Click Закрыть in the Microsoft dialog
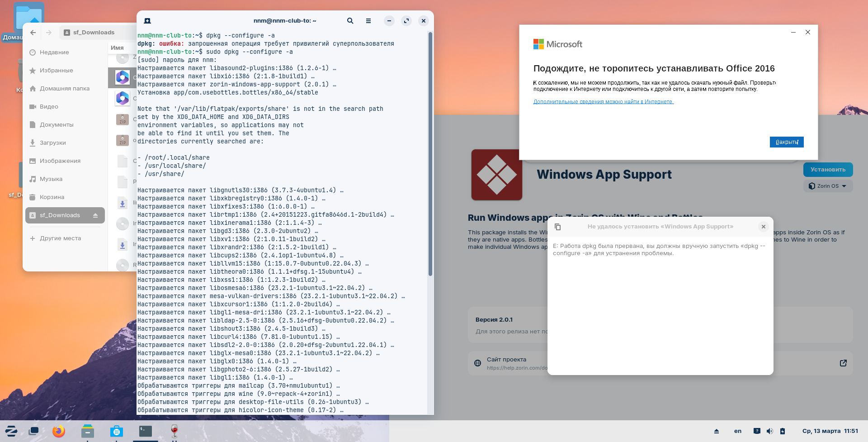Image resolution: width=868 pixels, height=442 pixels. click(787, 142)
